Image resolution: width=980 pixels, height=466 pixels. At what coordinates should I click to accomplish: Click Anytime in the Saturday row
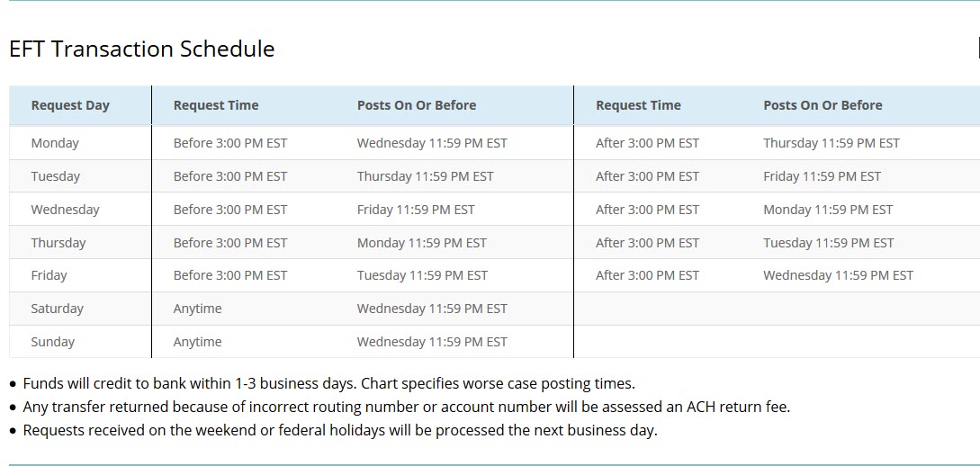point(197,309)
